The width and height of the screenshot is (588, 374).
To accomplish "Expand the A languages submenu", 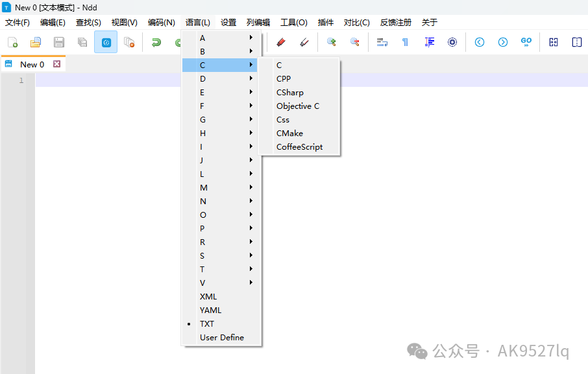I will tap(221, 38).
